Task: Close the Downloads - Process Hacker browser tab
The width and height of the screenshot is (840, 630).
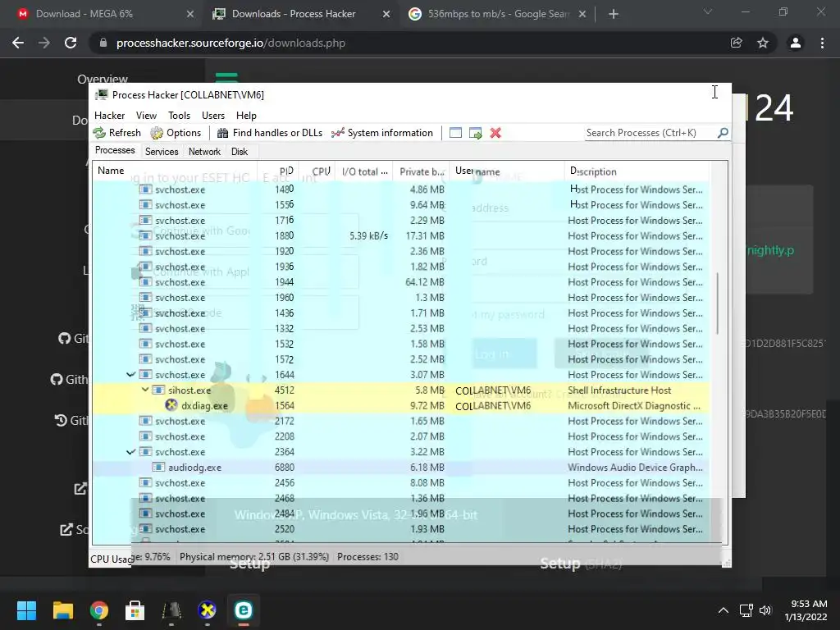Action: click(386, 14)
